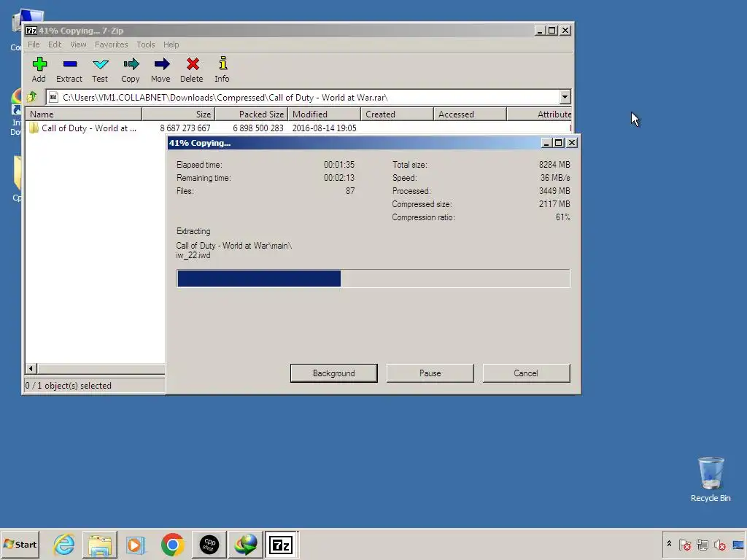This screenshot has height=560, width=747.
Task: Click the Background button
Action: pyautogui.click(x=333, y=373)
